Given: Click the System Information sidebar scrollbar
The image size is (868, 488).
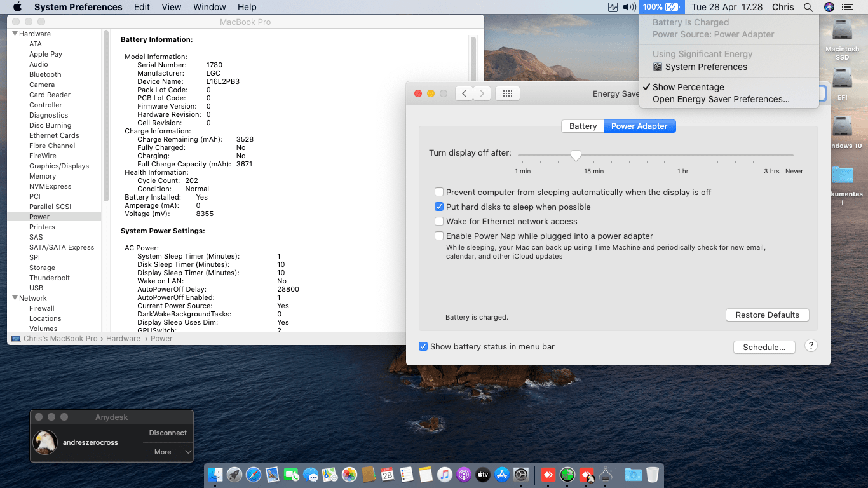Looking at the screenshot, I should [x=106, y=116].
